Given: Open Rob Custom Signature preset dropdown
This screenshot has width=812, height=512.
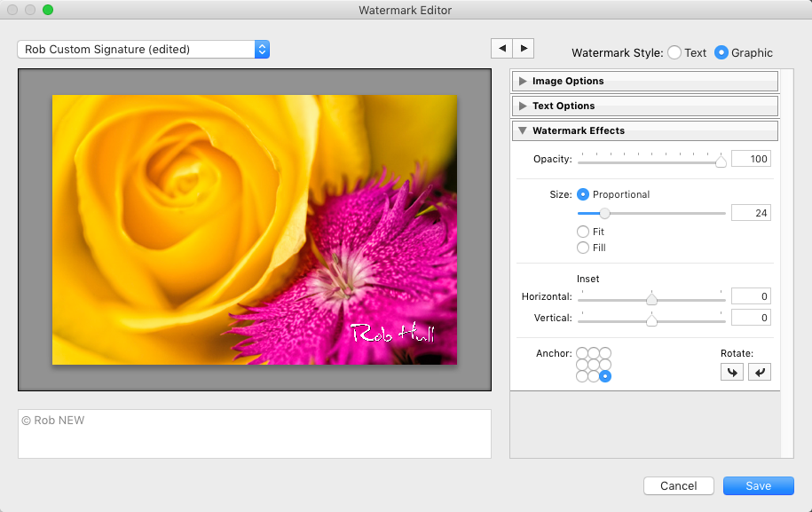Looking at the screenshot, I should pyautogui.click(x=144, y=49).
